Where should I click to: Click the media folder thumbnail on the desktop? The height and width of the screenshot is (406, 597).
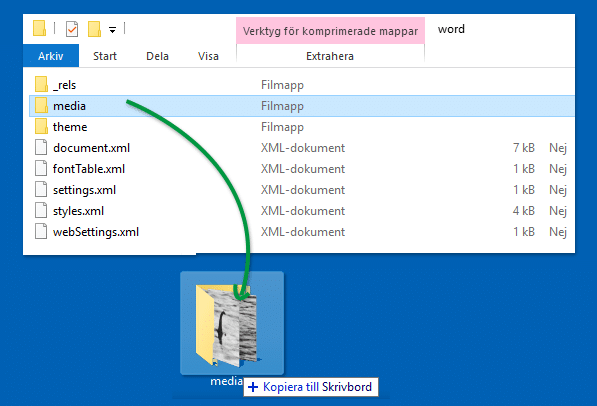[x=232, y=323]
